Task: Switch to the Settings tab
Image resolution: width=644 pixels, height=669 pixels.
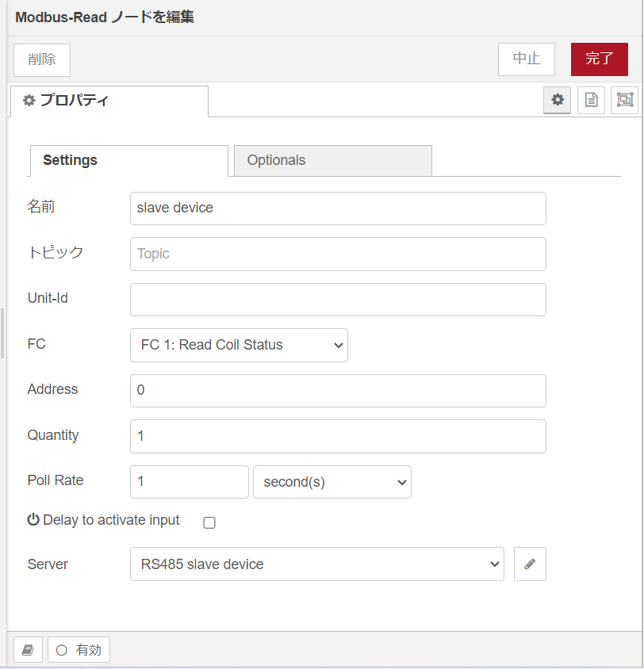Action: (129, 160)
